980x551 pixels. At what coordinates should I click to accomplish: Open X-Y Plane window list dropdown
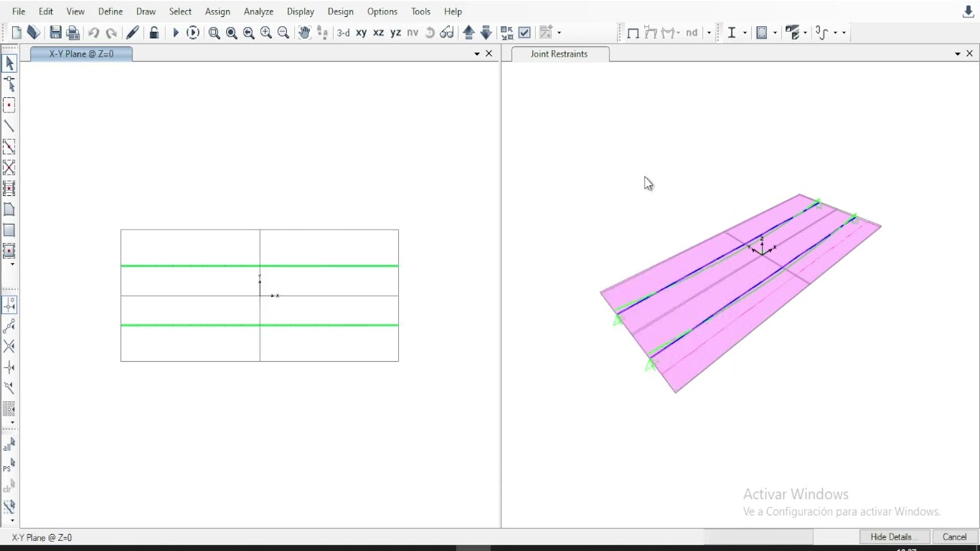pyautogui.click(x=477, y=54)
